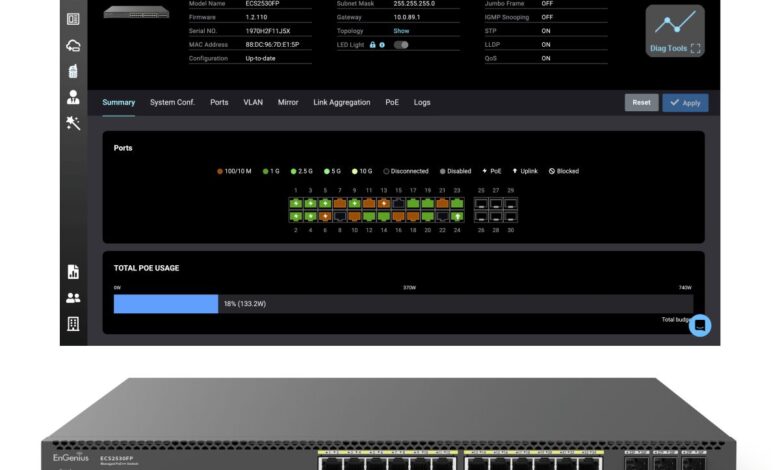Toggle the LED Light switch
This screenshot has width=780, height=470.
tap(401, 45)
